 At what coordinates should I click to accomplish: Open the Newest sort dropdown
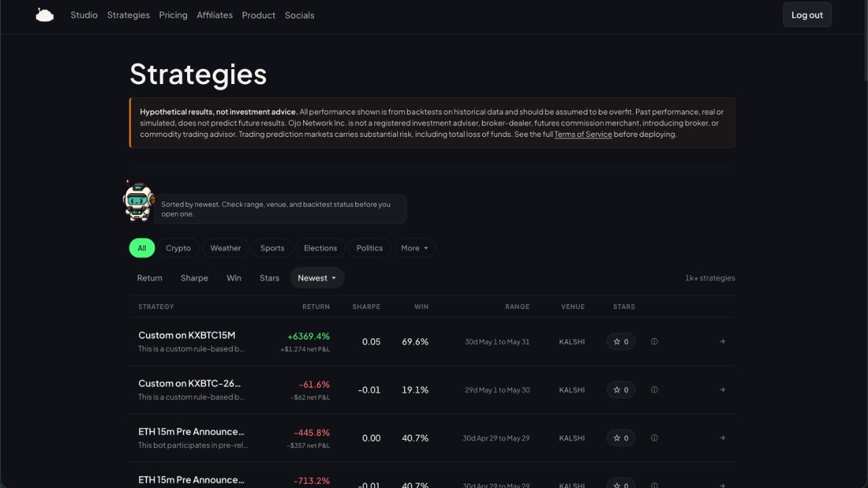click(317, 278)
